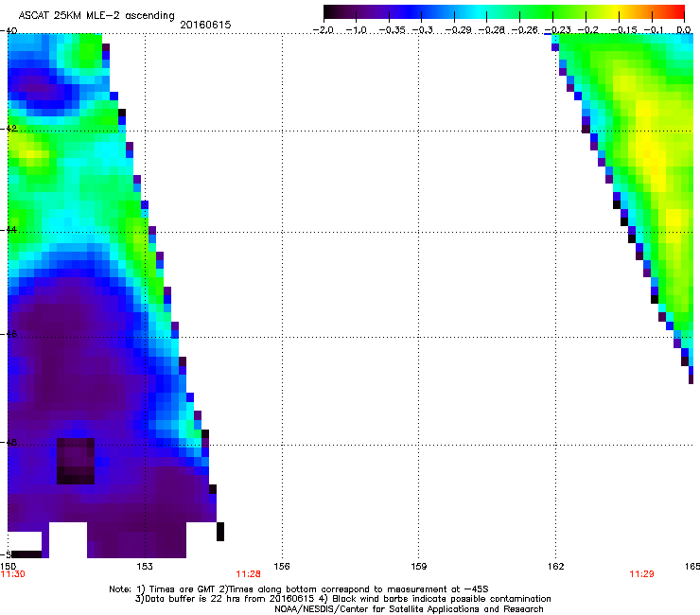Click the -0.28 color scale label
700x615 pixels.
click(491, 30)
